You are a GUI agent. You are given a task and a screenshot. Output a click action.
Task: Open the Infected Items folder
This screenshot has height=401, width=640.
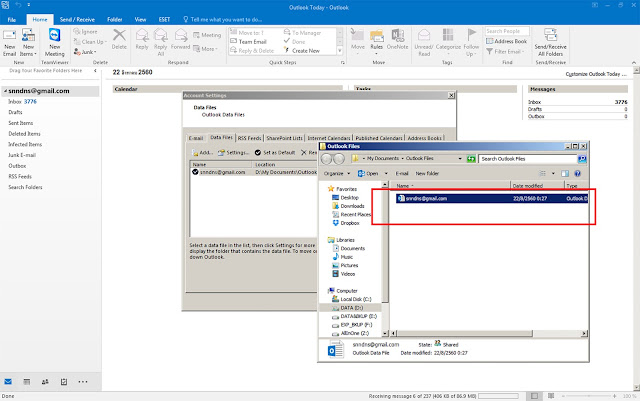point(25,145)
